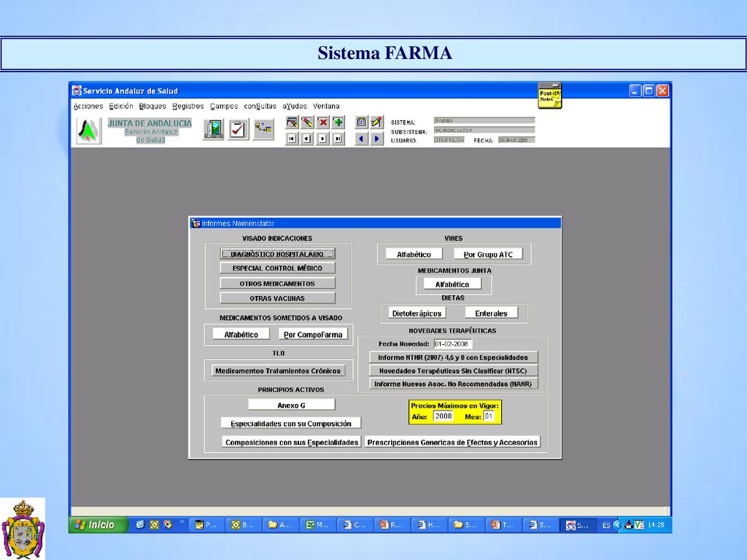Image resolution: width=747 pixels, height=560 pixels.
Task: Open Bloques menu
Action: 152,106
